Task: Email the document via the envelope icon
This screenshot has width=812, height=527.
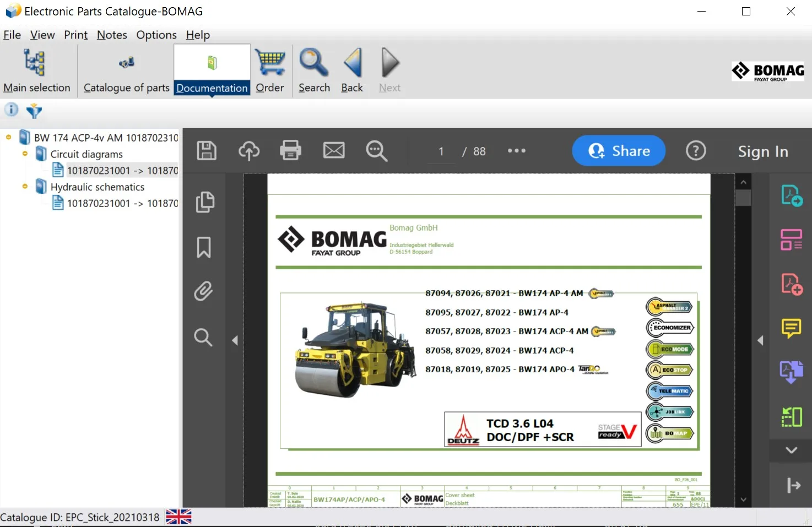Action: 333,150
